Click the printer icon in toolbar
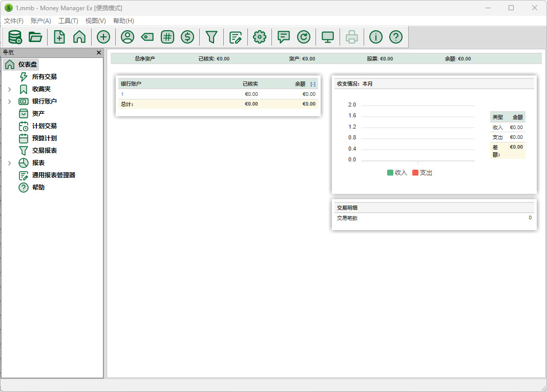 352,37
